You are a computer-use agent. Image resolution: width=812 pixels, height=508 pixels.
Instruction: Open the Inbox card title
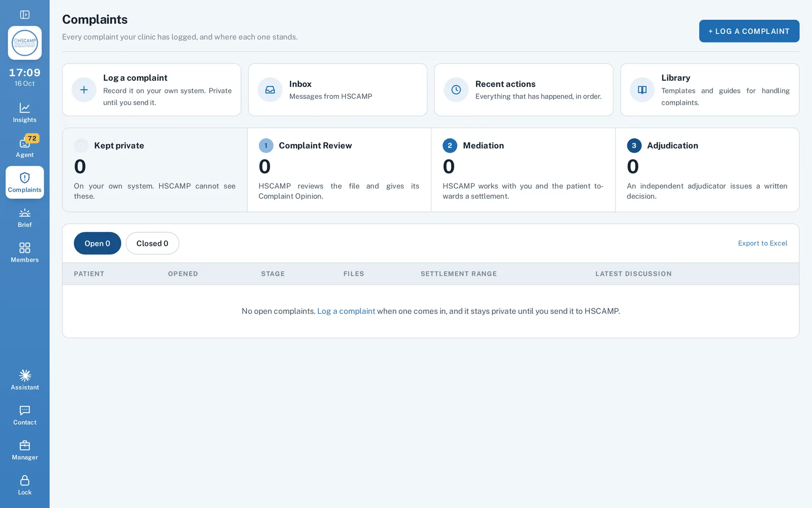[x=300, y=84]
